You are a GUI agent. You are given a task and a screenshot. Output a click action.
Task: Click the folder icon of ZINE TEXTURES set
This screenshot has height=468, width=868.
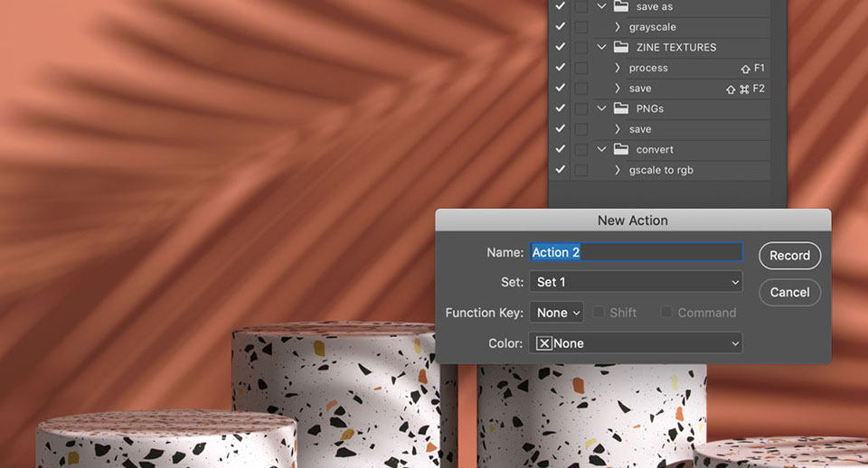(621, 47)
